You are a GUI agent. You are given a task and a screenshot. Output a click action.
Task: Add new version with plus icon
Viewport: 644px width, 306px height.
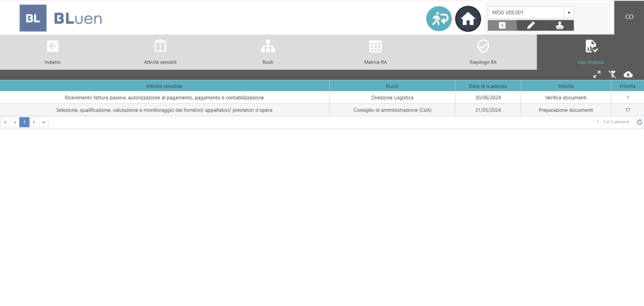502,25
